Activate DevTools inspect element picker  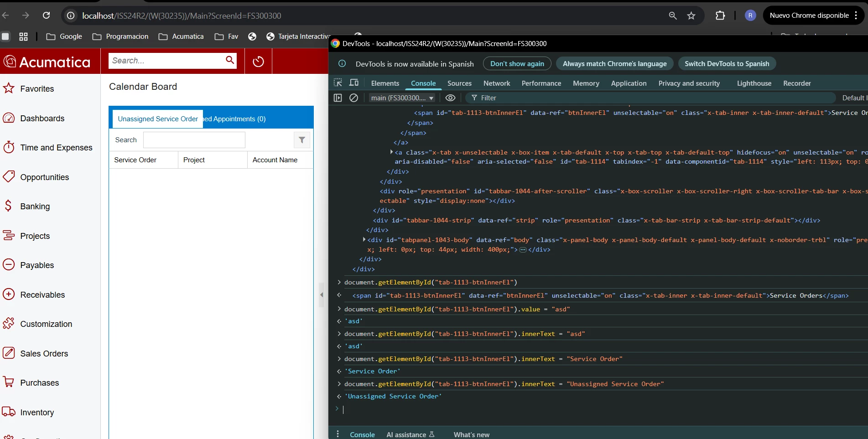(x=338, y=83)
